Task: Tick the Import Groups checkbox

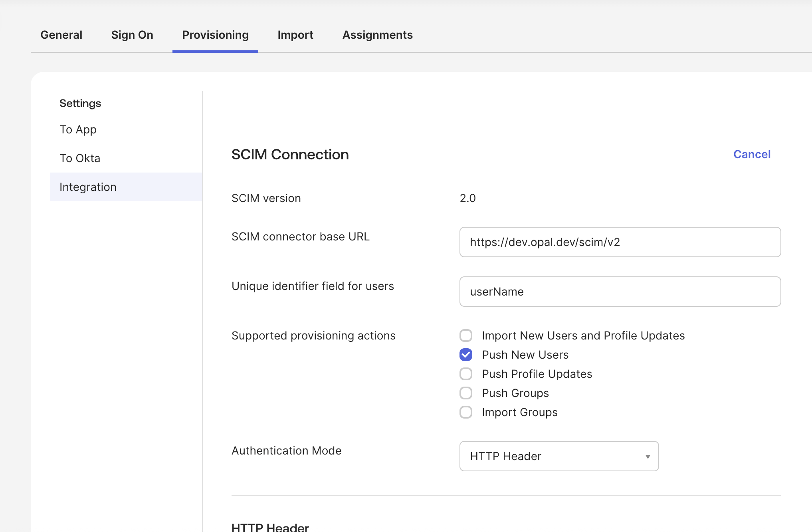Action: tap(466, 412)
